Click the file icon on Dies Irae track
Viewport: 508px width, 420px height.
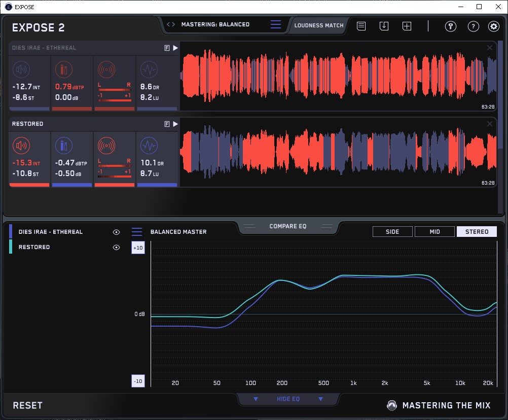(167, 48)
